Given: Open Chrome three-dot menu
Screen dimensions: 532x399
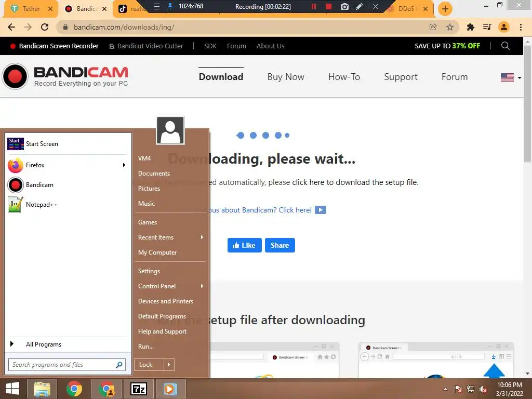Looking at the screenshot, I should (x=521, y=27).
